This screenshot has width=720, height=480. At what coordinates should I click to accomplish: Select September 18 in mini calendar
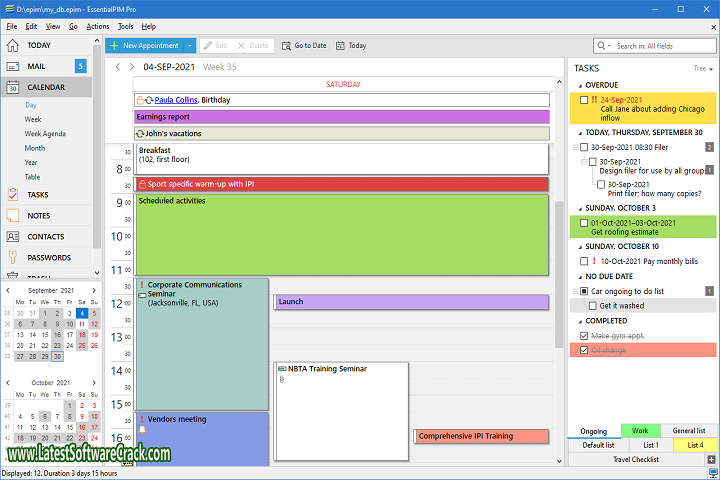(x=82, y=335)
